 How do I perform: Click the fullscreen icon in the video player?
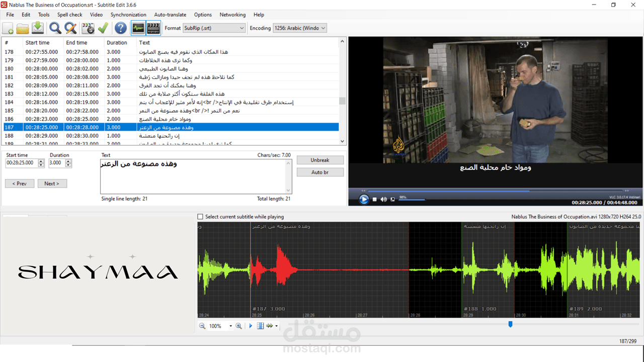[392, 200]
